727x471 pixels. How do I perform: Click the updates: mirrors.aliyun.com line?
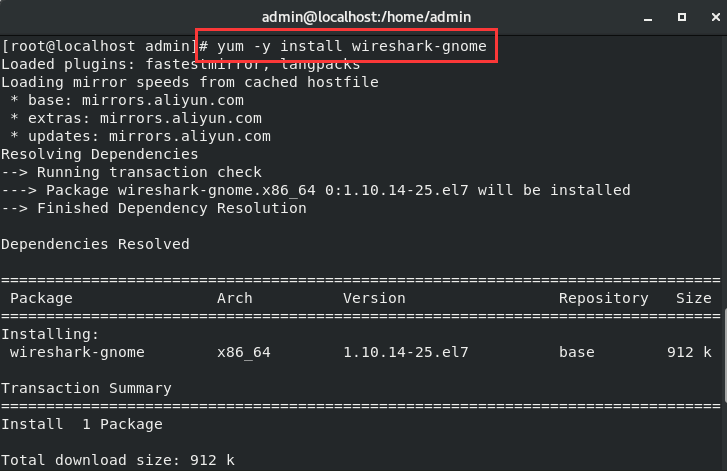tap(140, 136)
